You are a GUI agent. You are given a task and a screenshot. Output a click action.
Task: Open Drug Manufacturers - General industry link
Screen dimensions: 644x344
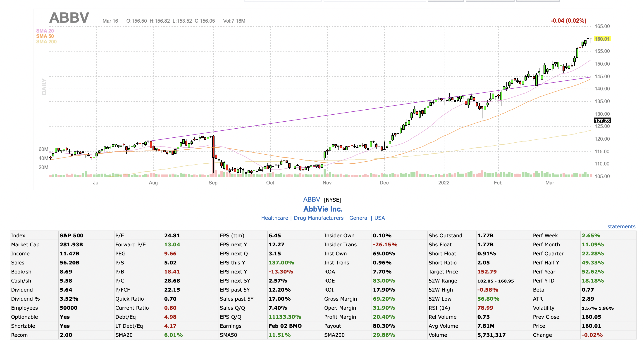[331, 218]
